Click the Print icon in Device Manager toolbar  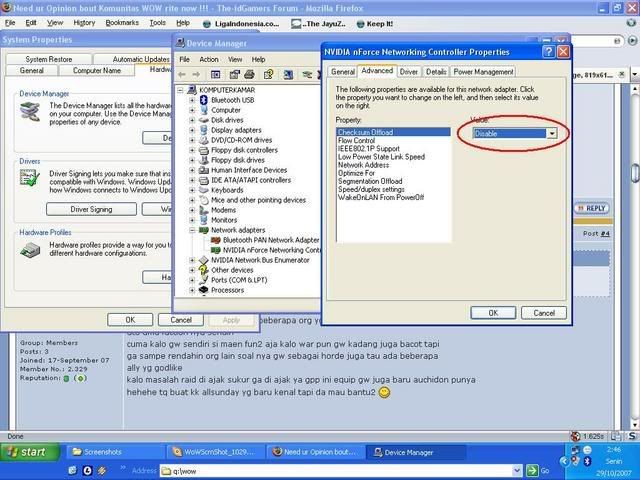click(x=249, y=74)
